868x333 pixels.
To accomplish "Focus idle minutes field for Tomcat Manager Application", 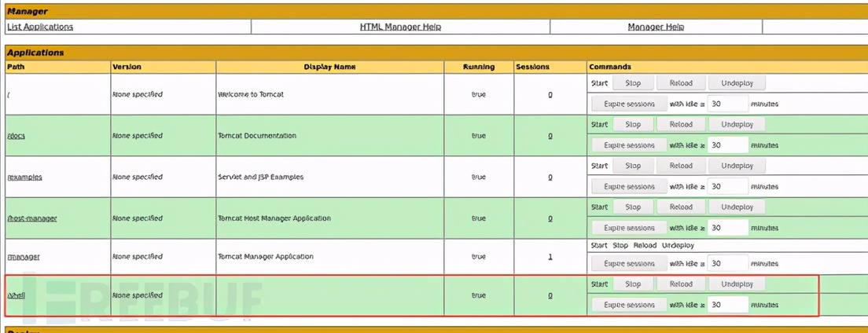I will 728,264.
